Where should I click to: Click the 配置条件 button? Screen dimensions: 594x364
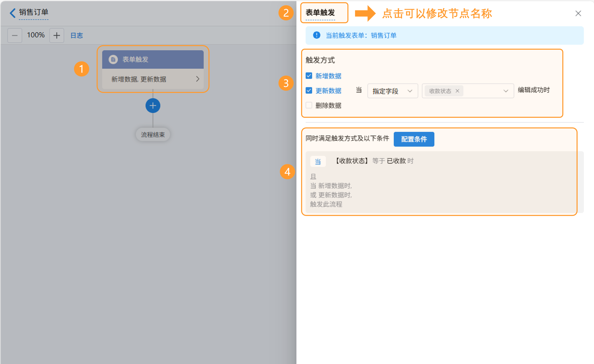coord(414,139)
